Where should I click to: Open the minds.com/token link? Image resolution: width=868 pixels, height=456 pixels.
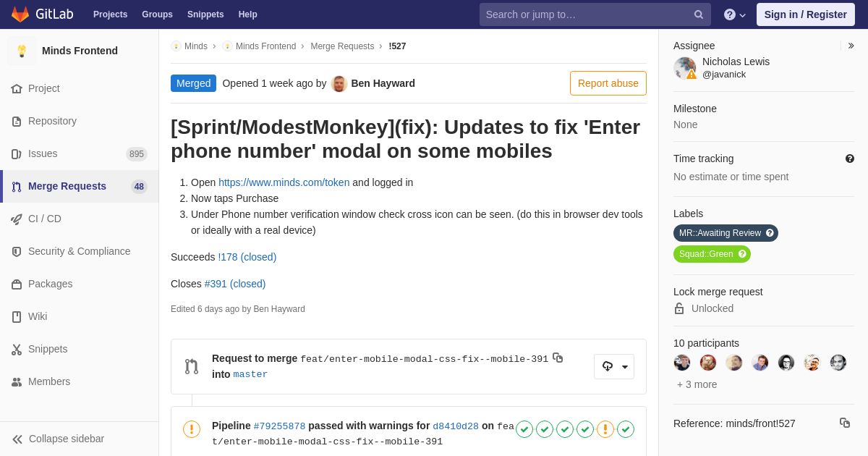pyautogui.click(x=284, y=182)
